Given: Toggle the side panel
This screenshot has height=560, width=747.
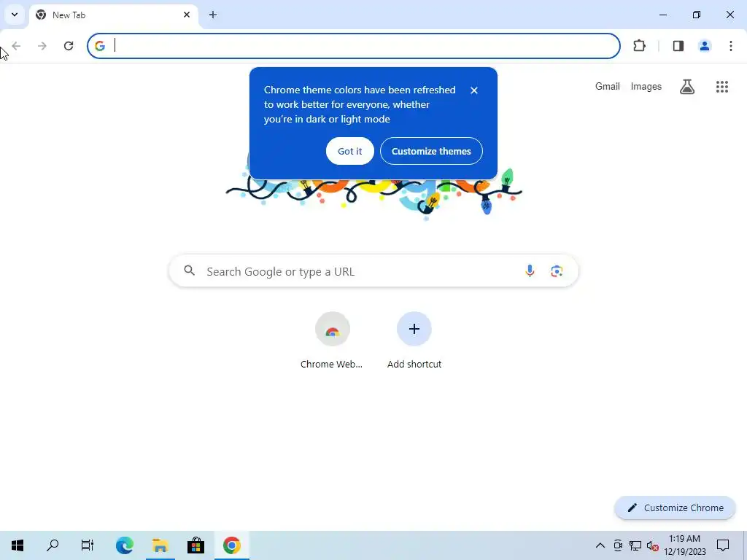Looking at the screenshot, I should 678,46.
